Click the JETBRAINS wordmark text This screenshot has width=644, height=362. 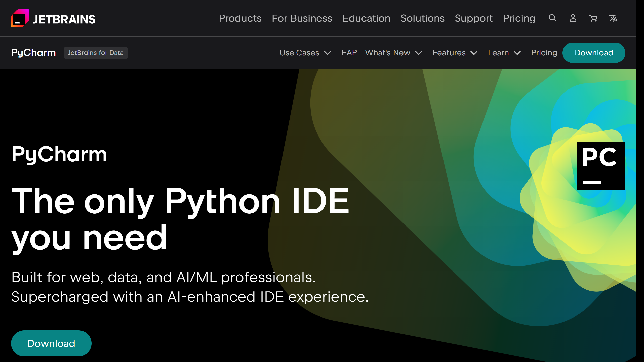point(64,19)
